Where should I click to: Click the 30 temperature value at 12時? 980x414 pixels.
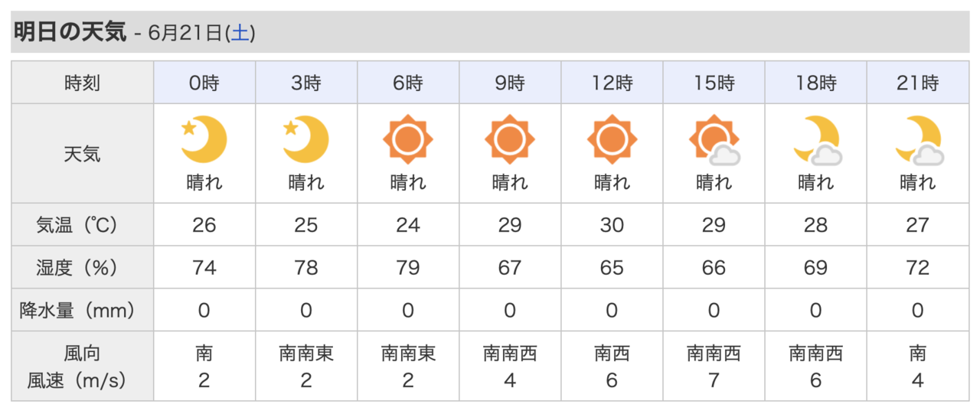click(612, 225)
